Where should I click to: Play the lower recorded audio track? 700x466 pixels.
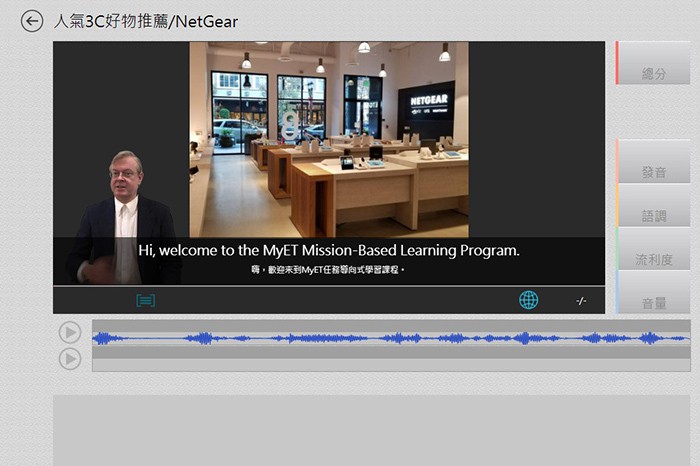[x=70, y=358]
